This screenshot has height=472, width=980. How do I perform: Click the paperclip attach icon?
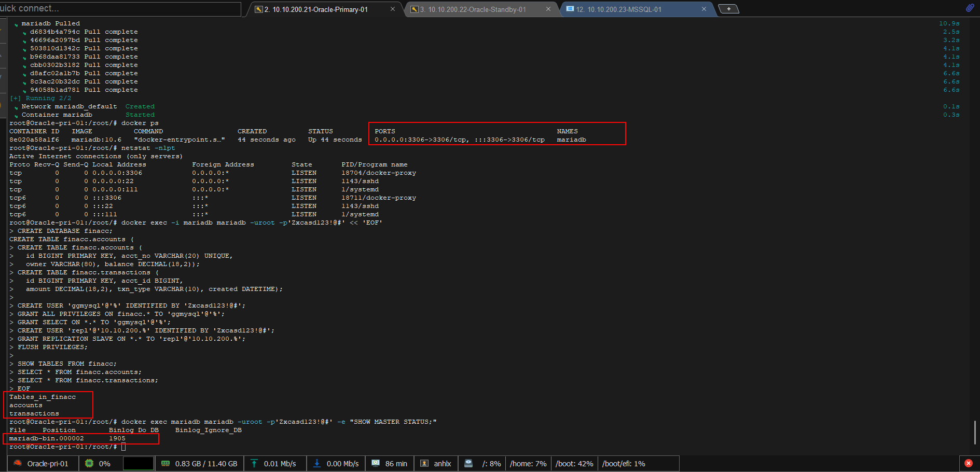point(970,8)
